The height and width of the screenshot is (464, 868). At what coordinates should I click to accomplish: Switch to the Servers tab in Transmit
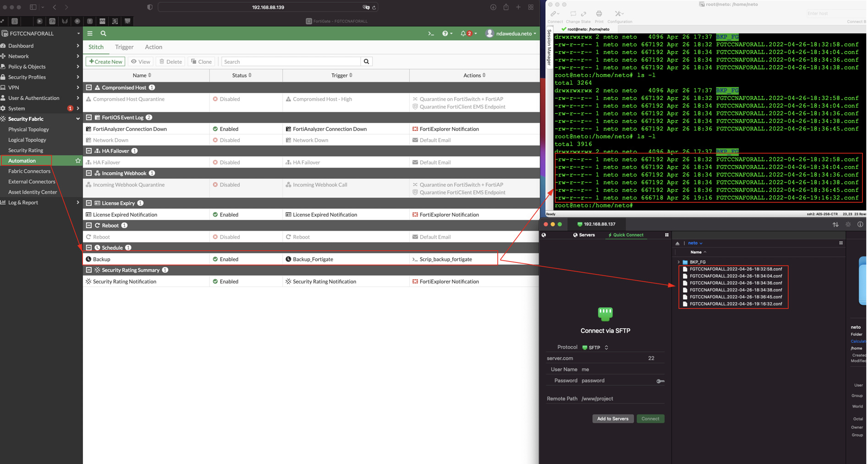pyautogui.click(x=584, y=235)
